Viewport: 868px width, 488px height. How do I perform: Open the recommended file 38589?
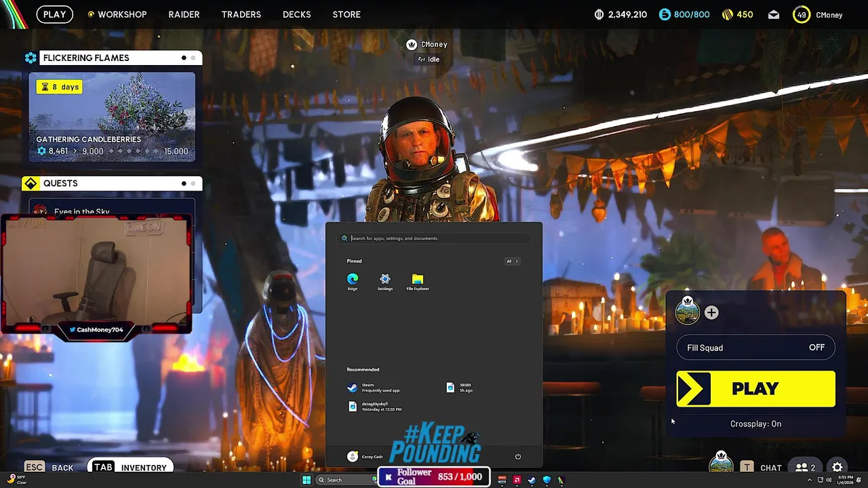click(x=460, y=387)
